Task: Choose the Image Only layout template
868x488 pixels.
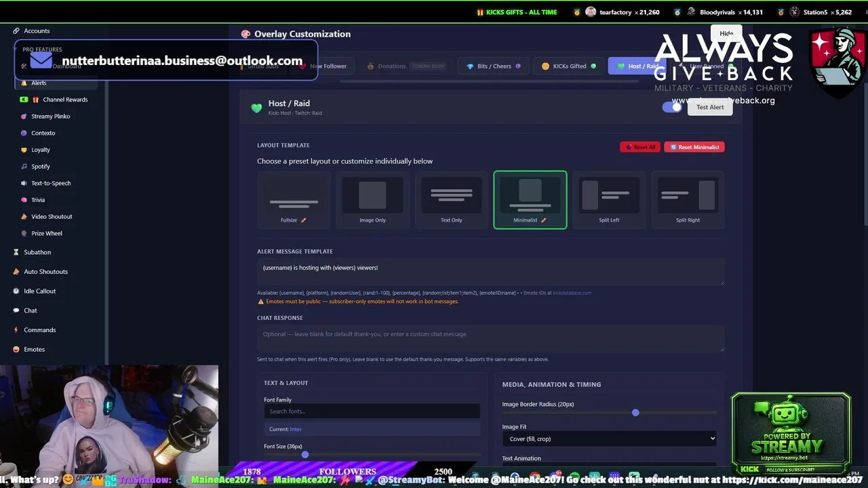Action: coord(372,200)
